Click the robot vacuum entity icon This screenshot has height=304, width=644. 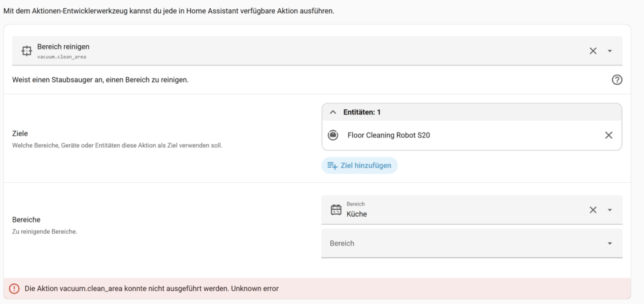pyautogui.click(x=333, y=135)
